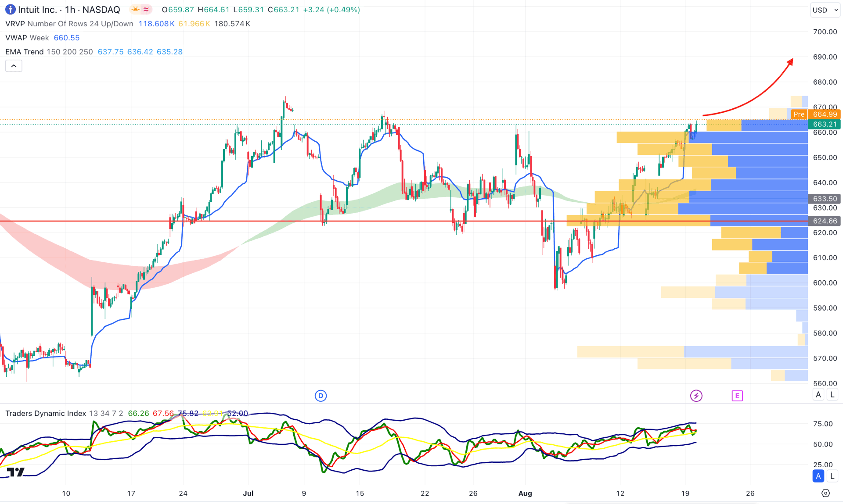Open chart settings gear icon
Image resolution: width=843 pixels, height=504 pixels.
[x=826, y=493]
